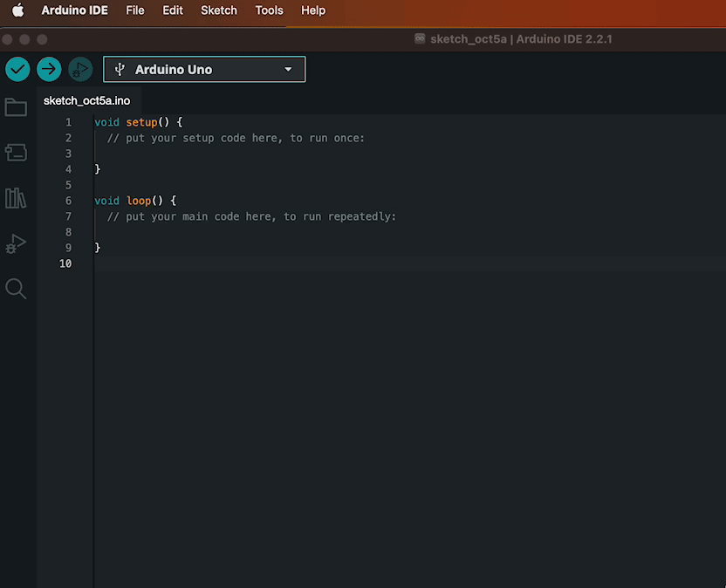Click the closing brace on line 9

[x=97, y=248]
